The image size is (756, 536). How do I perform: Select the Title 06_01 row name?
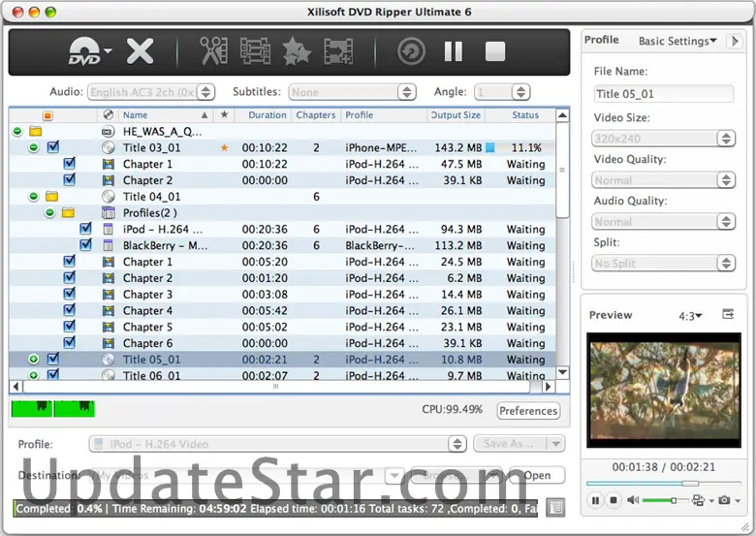[x=151, y=375]
